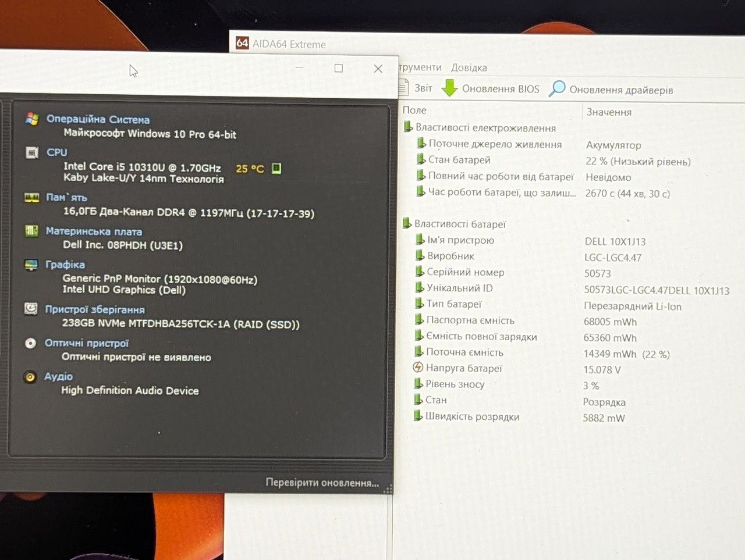Select the Рівень зносу row
Screen dimensions: 745x560
(455, 384)
